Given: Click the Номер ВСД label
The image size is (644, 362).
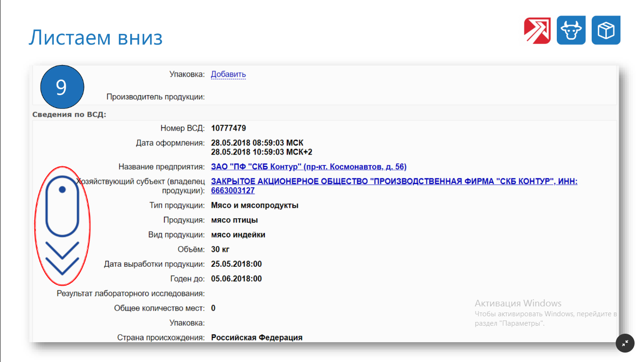Looking at the screenshot, I should (182, 128).
